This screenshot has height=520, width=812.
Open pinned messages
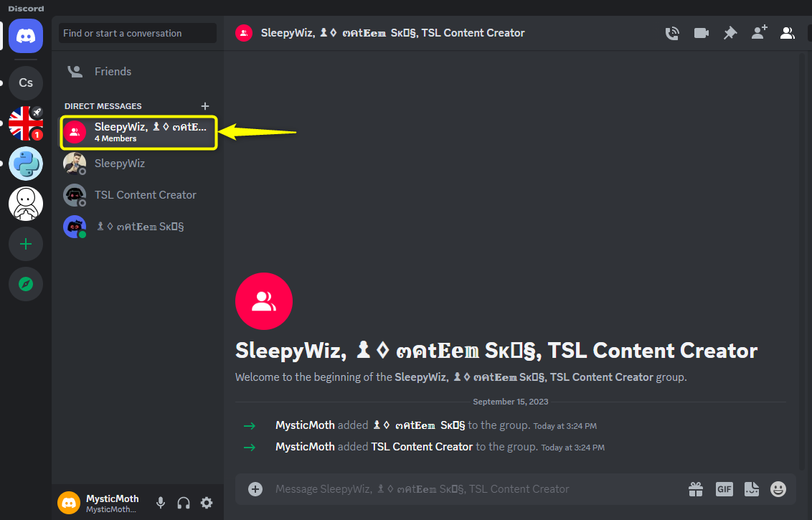(x=730, y=33)
